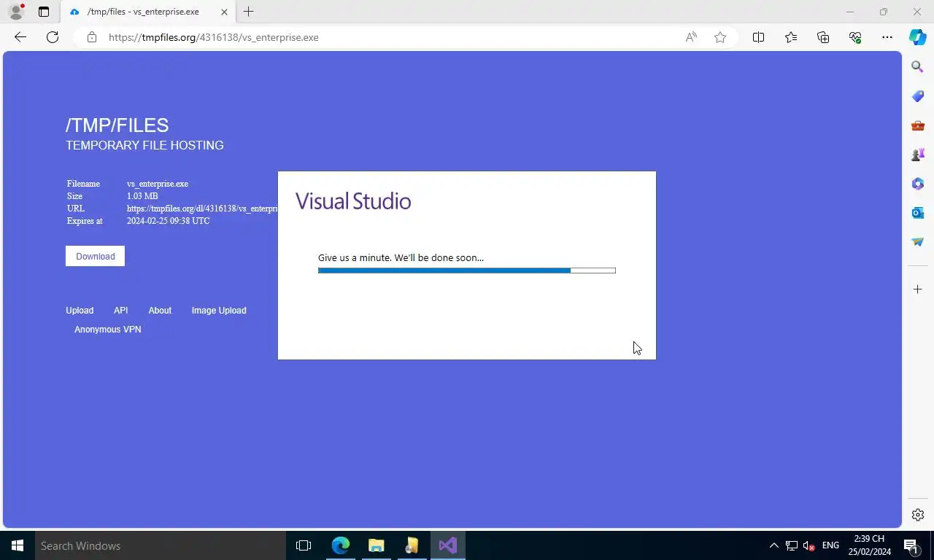The width and height of the screenshot is (934, 560).
Task: Open the muted volume tray icon
Action: [809, 545]
